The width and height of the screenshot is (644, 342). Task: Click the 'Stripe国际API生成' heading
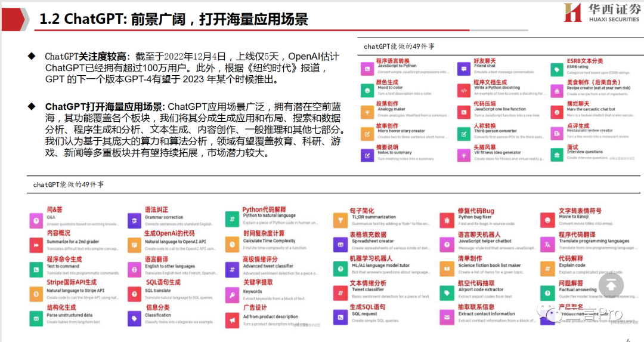pyautogui.click(x=72, y=282)
